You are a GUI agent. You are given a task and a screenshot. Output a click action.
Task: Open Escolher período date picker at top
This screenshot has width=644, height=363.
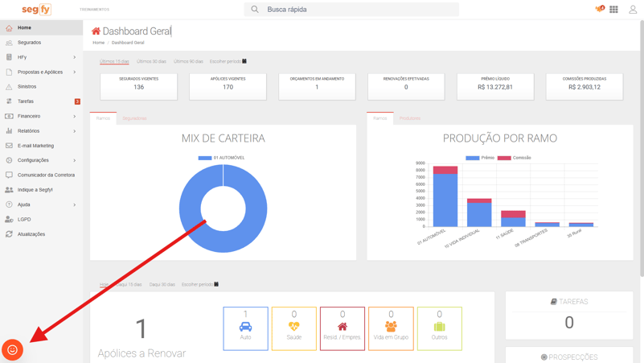pyautogui.click(x=228, y=61)
